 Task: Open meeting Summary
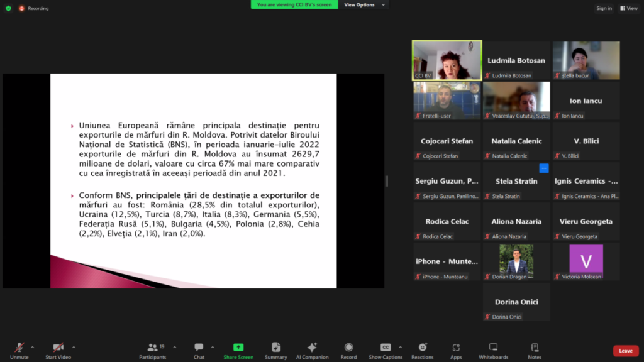pos(276,351)
